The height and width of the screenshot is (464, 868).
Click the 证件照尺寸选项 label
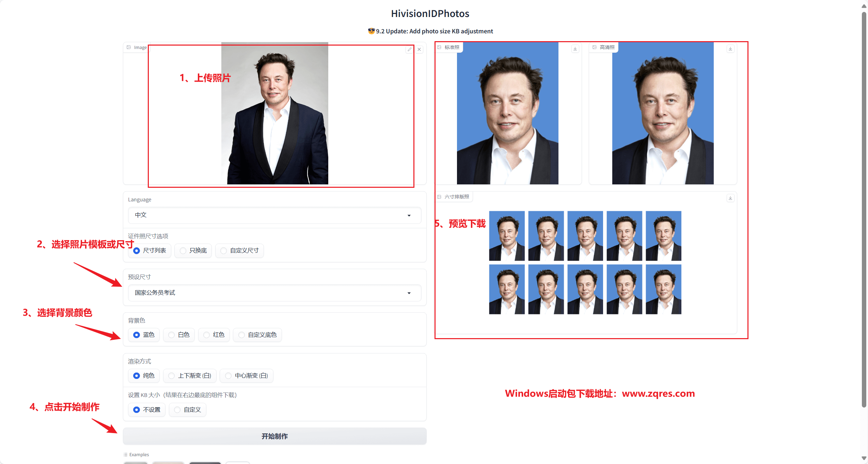[x=148, y=236]
